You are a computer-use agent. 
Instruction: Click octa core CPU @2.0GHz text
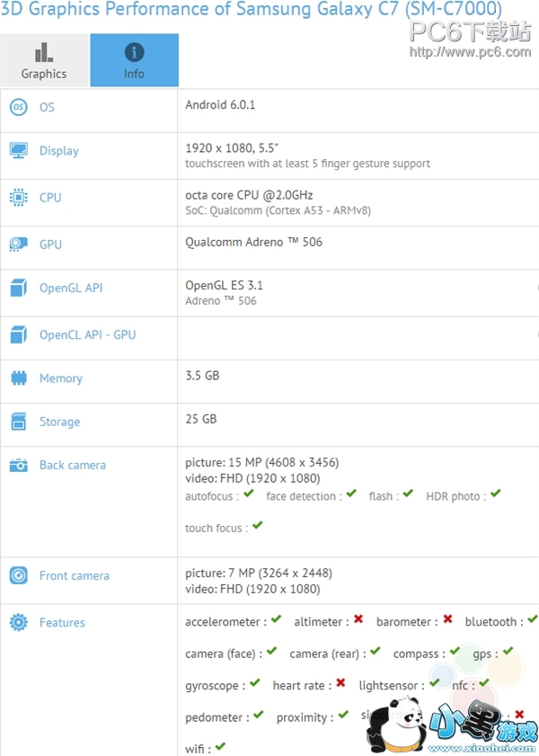point(249,195)
